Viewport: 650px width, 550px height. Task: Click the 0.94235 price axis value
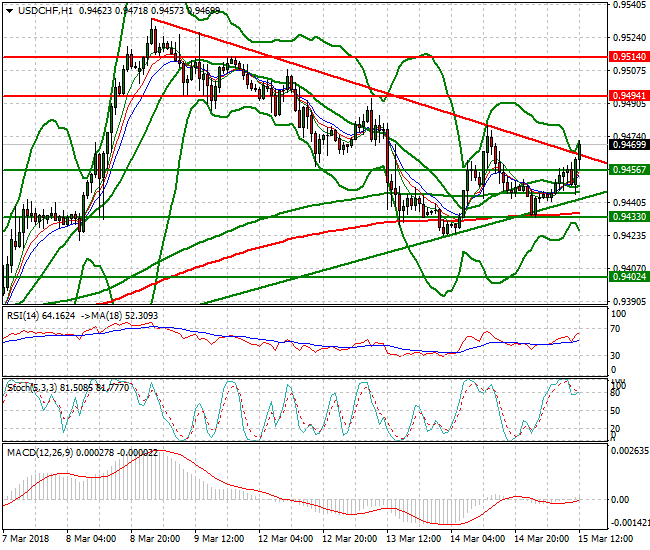click(629, 235)
